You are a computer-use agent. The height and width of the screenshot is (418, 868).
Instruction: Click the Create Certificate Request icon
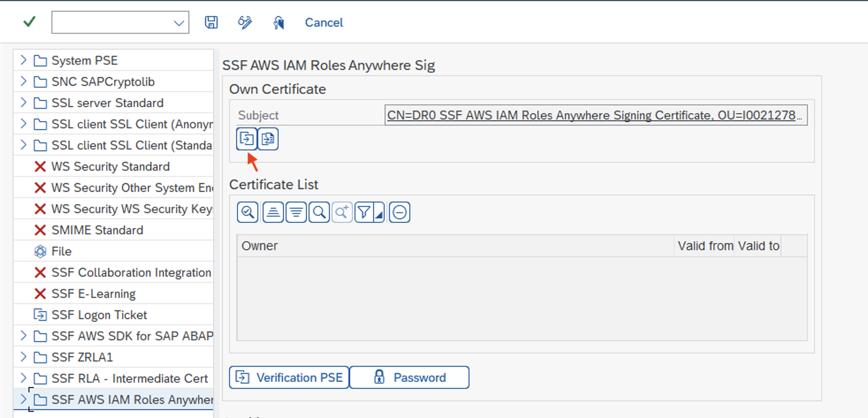click(268, 138)
